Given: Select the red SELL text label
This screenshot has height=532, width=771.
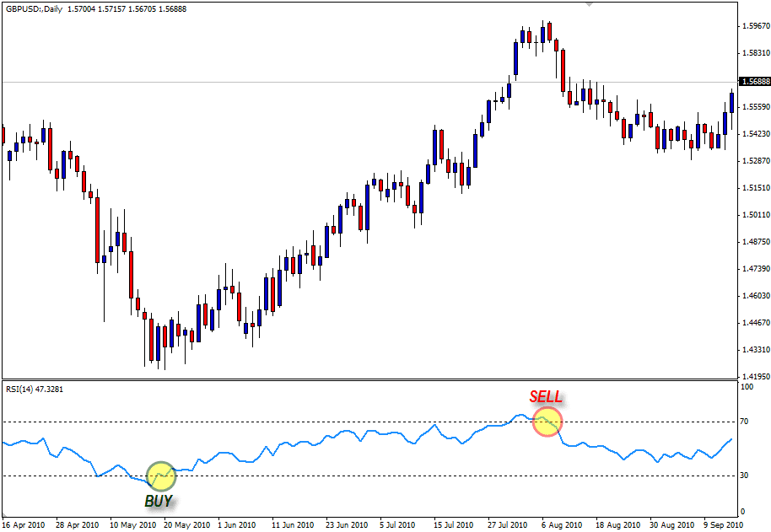Looking at the screenshot, I should pyautogui.click(x=546, y=397).
